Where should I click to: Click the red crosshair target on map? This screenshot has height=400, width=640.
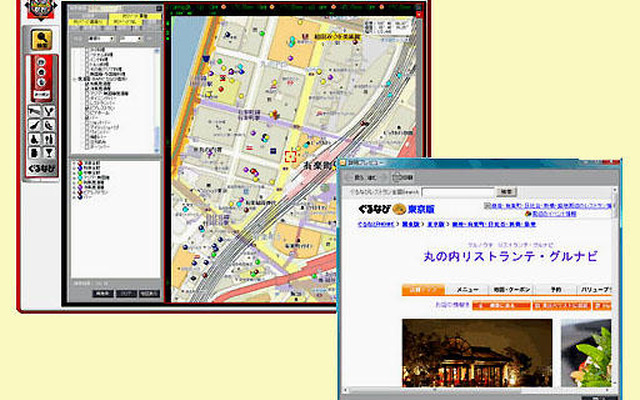click(290, 156)
